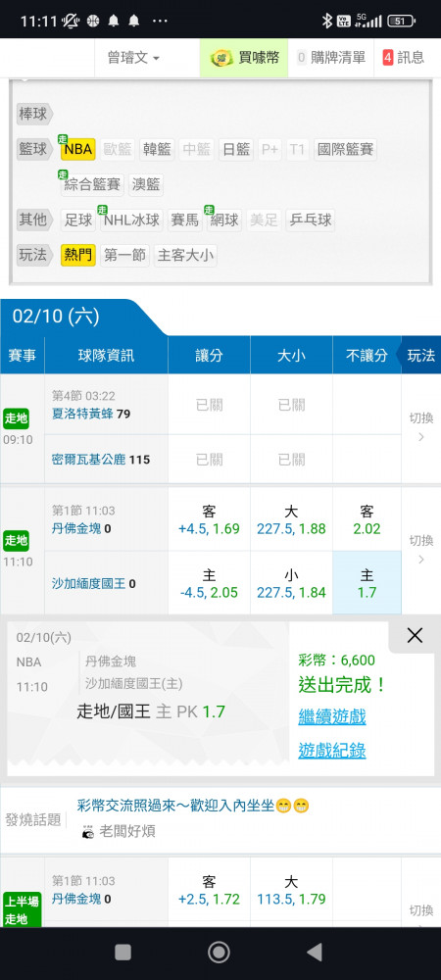Viewport: 441px width, 980px height.
Task: Expand the 曾璿文 user dropdown
Action: point(133,58)
